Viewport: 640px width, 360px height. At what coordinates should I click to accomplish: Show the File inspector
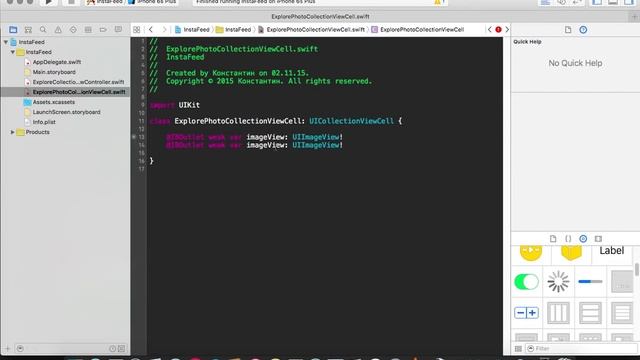point(568,30)
